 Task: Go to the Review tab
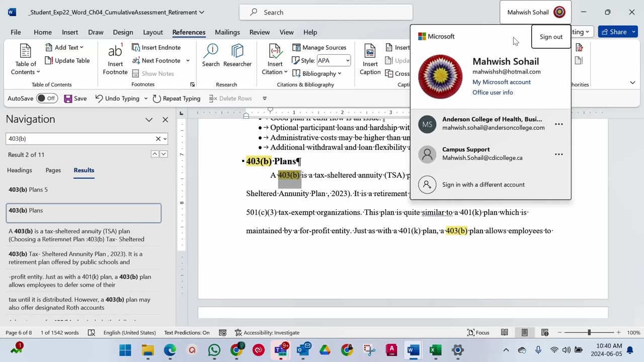(260, 32)
